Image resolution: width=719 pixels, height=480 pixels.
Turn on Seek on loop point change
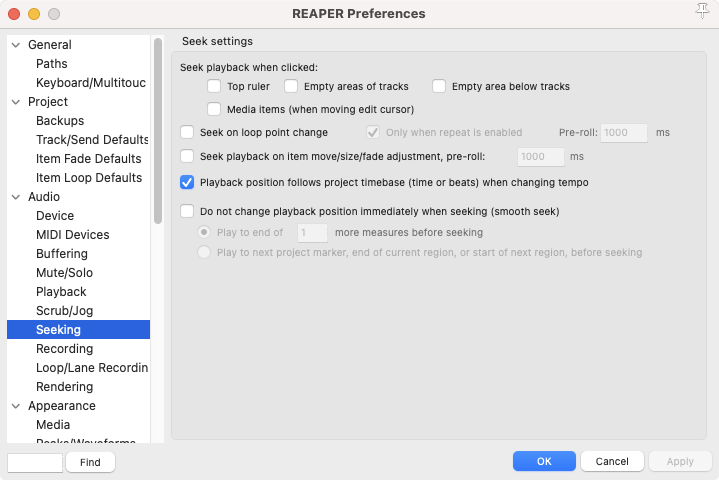click(187, 132)
